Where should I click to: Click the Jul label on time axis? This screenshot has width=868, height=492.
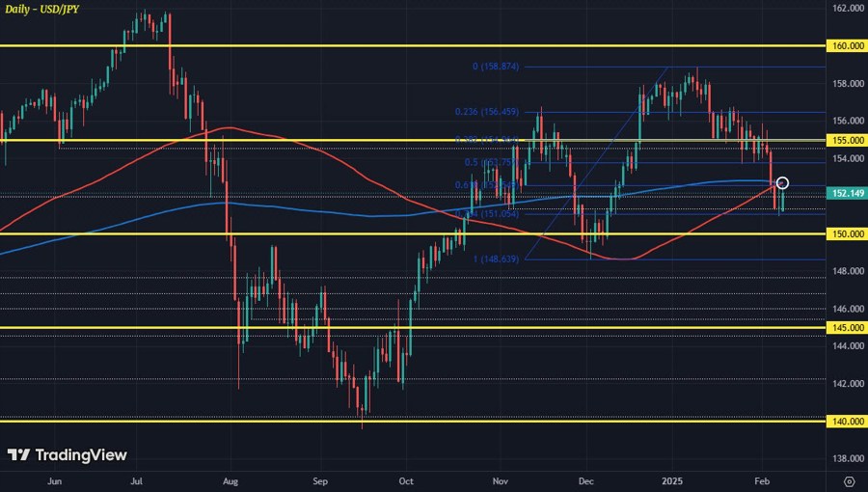[136, 481]
